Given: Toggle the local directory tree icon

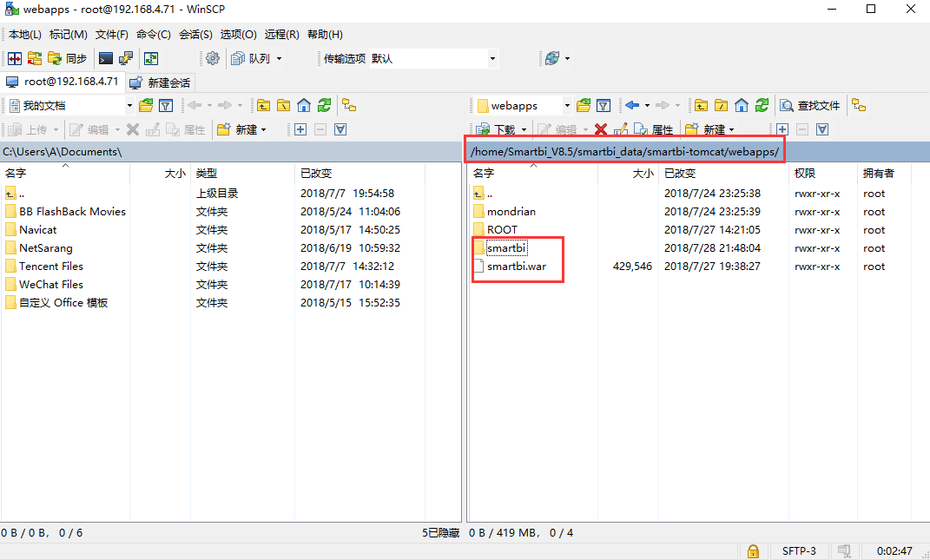Looking at the screenshot, I should point(349,106).
